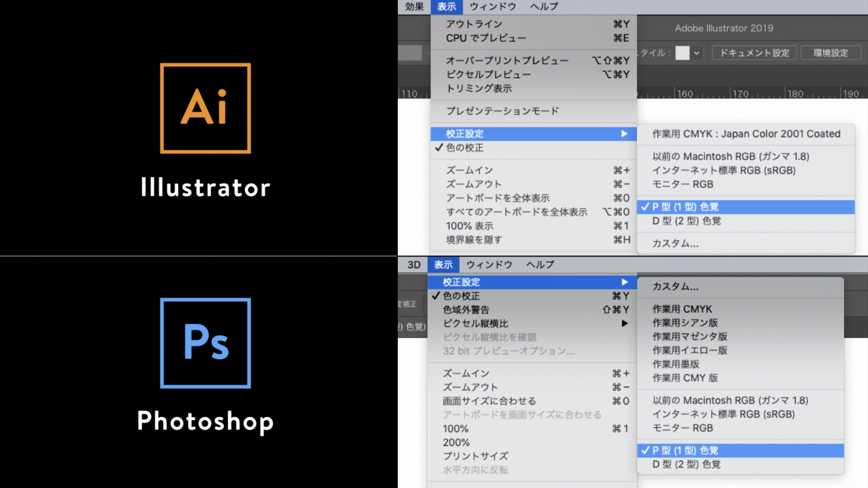The image size is (868, 488).
Task: Select アートボードを全体表示 (⌘0) item
Action: pyautogui.click(x=534, y=198)
